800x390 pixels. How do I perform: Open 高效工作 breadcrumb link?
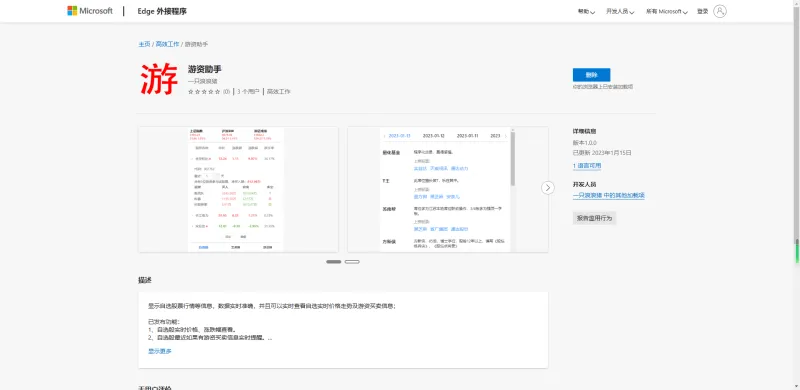click(167, 44)
